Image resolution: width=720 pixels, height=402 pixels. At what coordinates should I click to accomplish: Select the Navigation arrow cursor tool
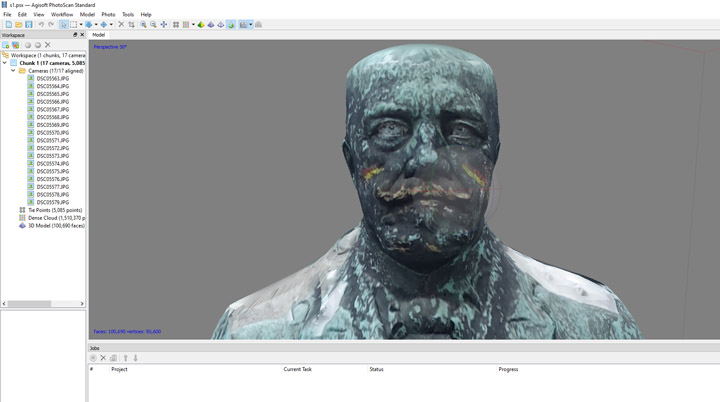(64, 24)
